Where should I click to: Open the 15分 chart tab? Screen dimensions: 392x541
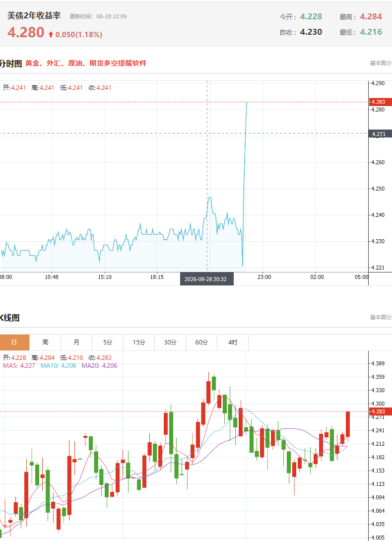139,342
